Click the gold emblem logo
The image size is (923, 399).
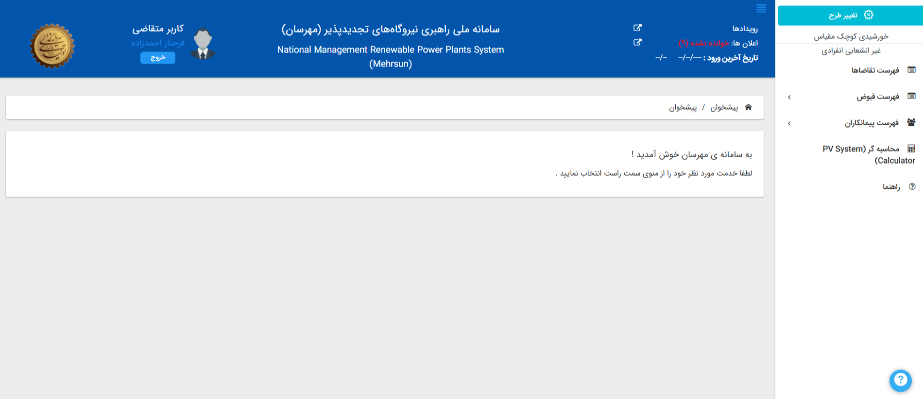pyautogui.click(x=52, y=45)
